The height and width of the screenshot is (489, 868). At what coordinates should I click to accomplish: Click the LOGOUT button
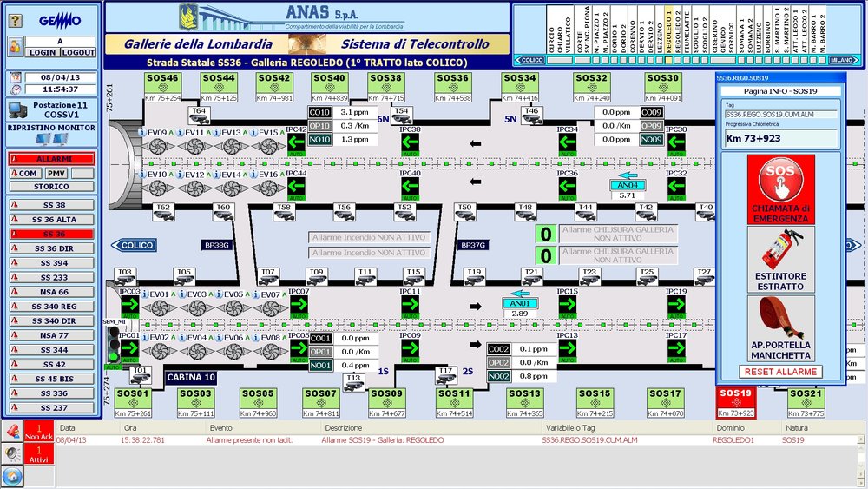click(78, 52)
